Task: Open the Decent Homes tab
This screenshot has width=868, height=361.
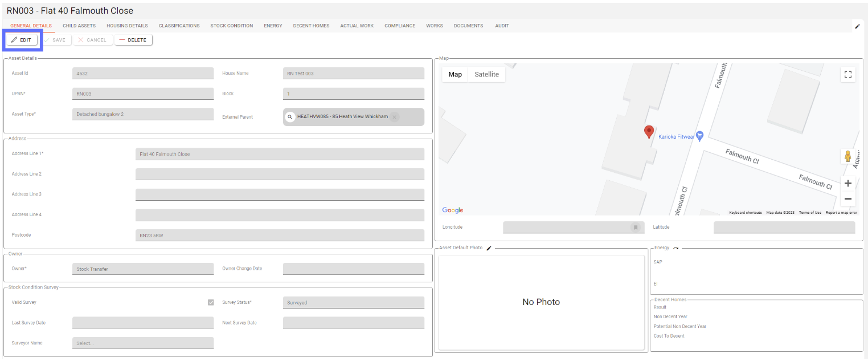Action: [311, 26]
